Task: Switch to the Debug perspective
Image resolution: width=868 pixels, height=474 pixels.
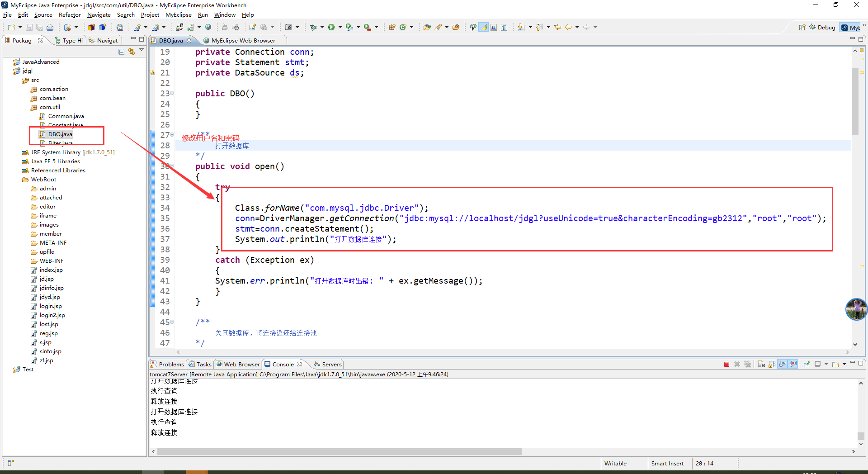Action: pyautogui.click(x=822, y=27)
